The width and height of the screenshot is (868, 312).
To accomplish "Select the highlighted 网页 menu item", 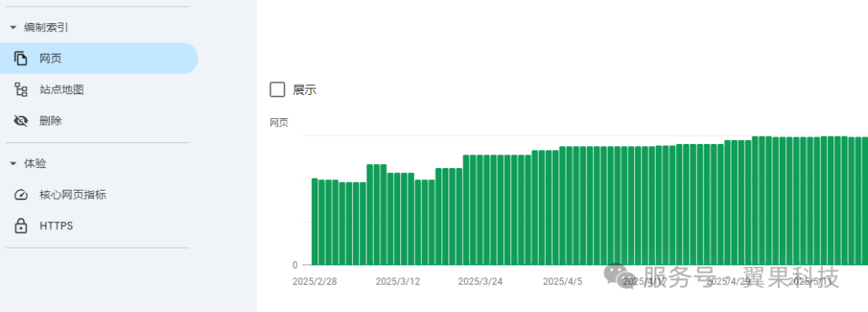I will (x=99, y=58).
